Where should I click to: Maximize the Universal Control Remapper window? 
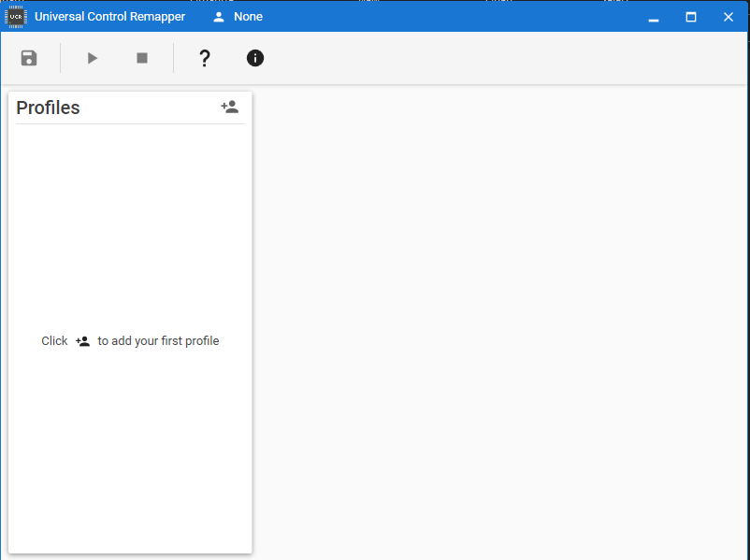pos(691,17)
